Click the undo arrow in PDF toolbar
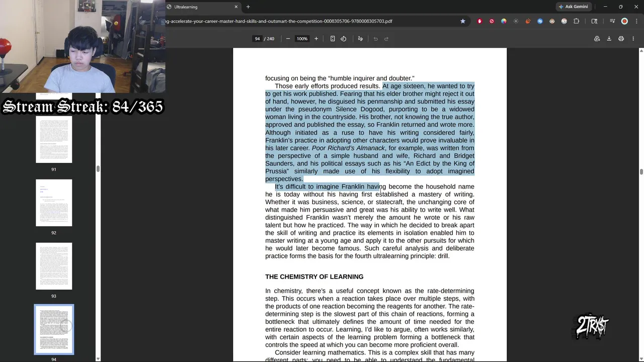644x362 pixels. 375,39
